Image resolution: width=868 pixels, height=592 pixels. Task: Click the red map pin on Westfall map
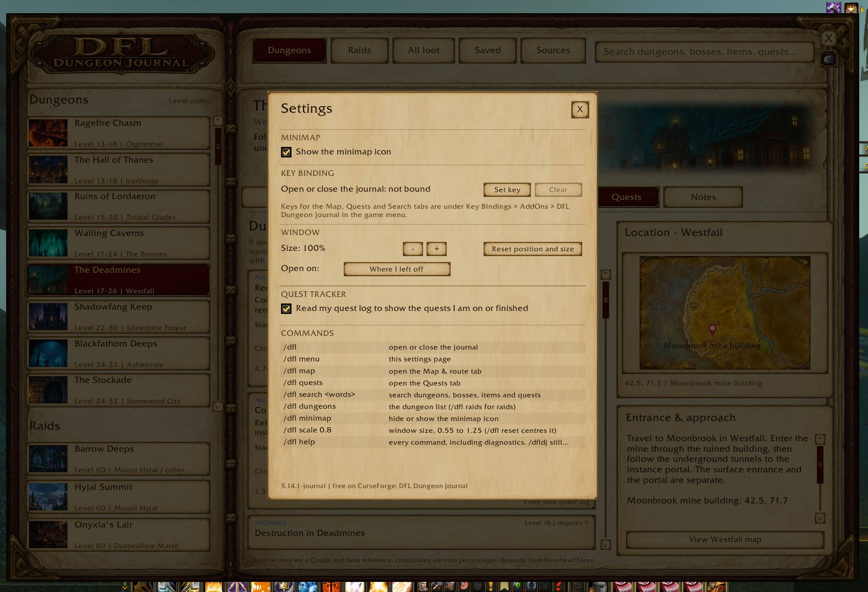pos(712,329)
